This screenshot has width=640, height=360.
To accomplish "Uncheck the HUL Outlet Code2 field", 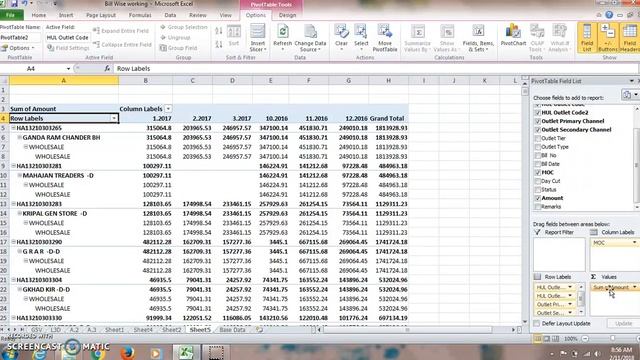I will [538, 113].
